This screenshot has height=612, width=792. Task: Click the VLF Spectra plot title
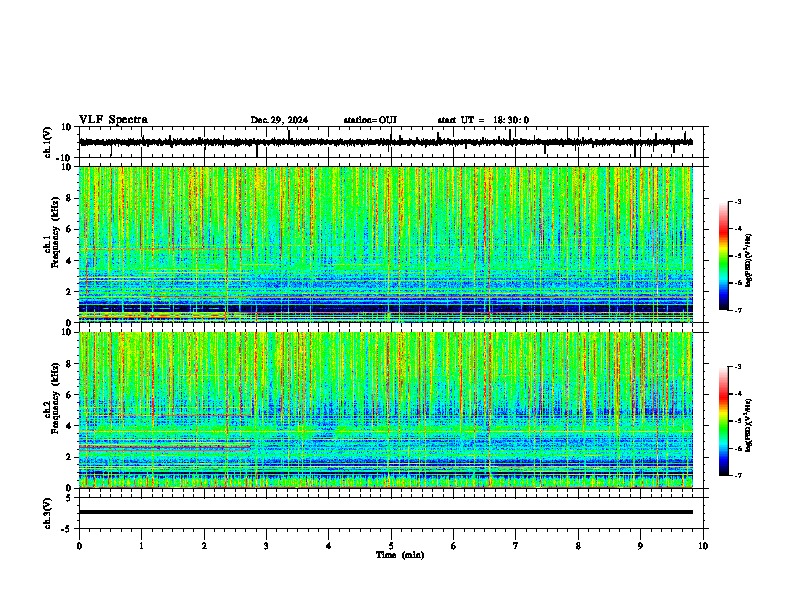pyautogui.click(x=113, y=120)
